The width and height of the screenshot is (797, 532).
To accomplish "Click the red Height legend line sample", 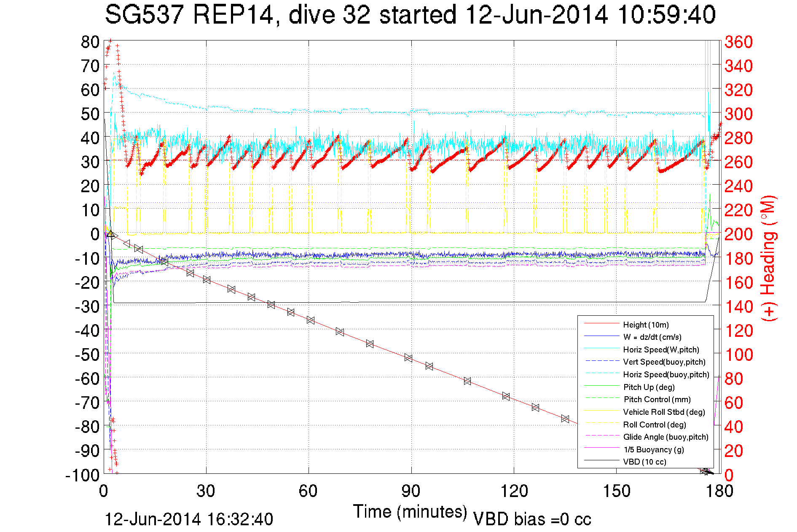I will pyautogui.click(x=601, y=323).
